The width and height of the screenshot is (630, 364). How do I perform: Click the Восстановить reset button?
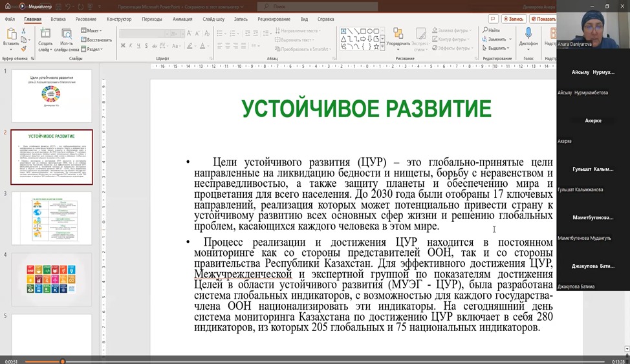96,40
